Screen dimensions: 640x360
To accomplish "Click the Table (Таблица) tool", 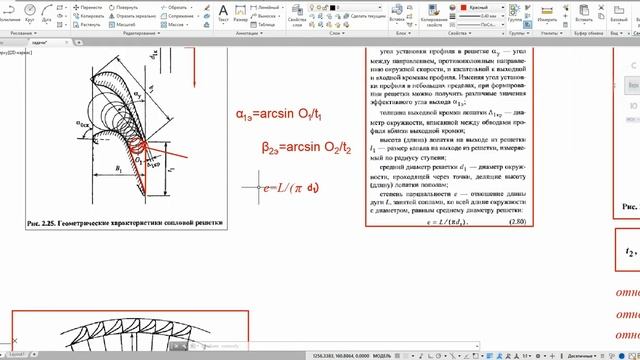I will click(x=262, y=24).
